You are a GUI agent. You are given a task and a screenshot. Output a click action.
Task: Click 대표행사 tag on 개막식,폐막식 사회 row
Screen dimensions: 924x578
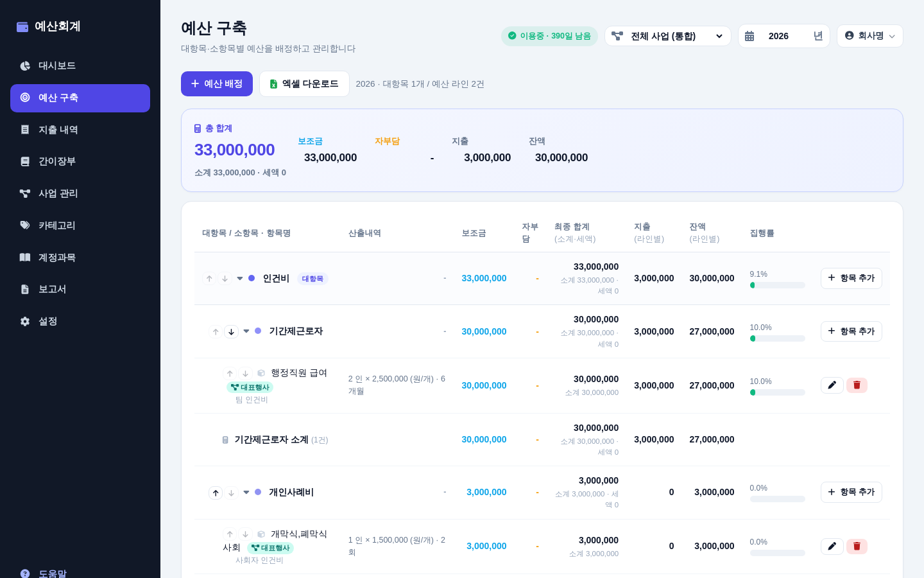[270, 548]
